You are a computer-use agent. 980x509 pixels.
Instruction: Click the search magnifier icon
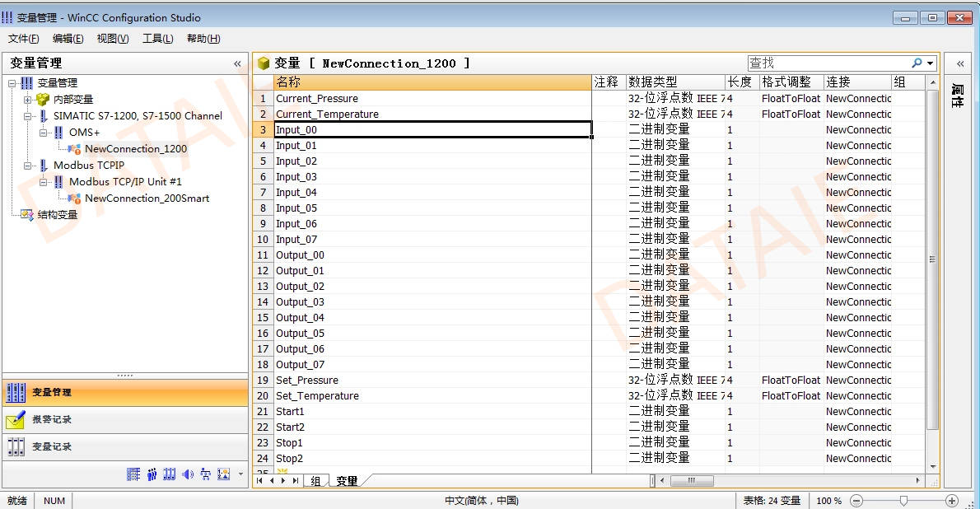(917, 63)
